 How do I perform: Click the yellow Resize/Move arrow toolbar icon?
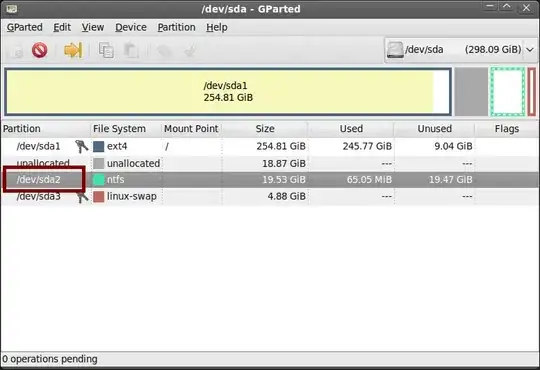click(x=73, y=50)
